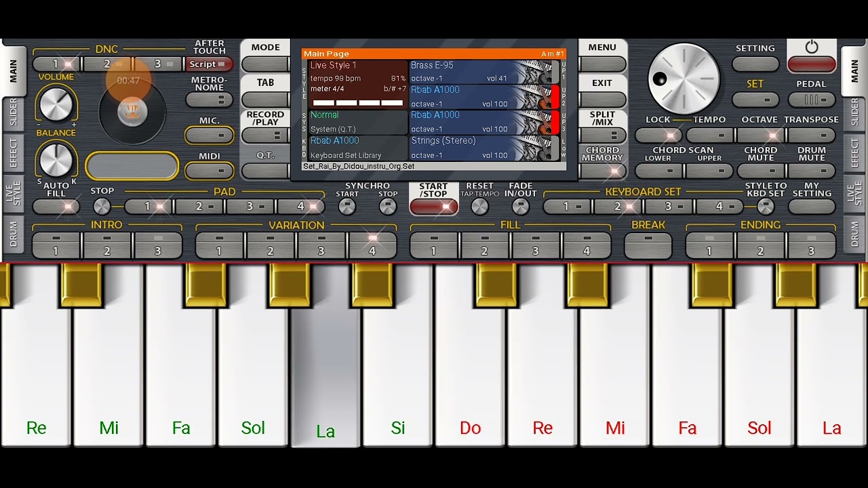This screenshot has height=488, width=868.
Task: Adjust the Balance knob
Action: point(56,160)
